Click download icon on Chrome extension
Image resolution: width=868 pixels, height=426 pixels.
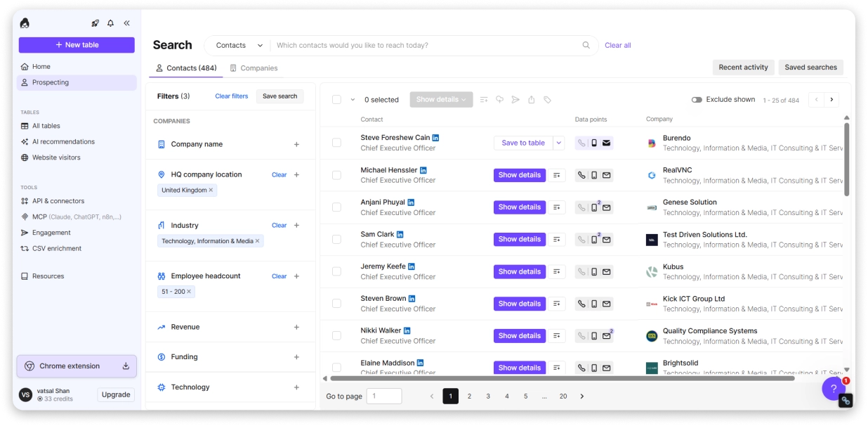(x=126, y=366)
